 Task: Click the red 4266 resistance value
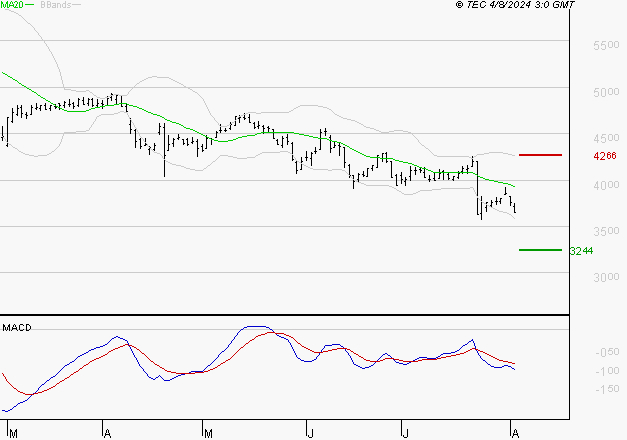pos(605,156)
